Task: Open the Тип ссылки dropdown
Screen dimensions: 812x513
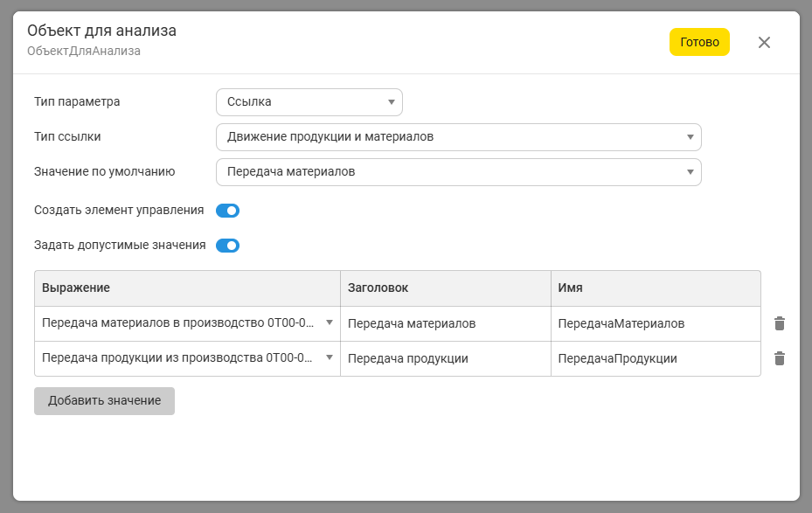Action: pos(459,137)
